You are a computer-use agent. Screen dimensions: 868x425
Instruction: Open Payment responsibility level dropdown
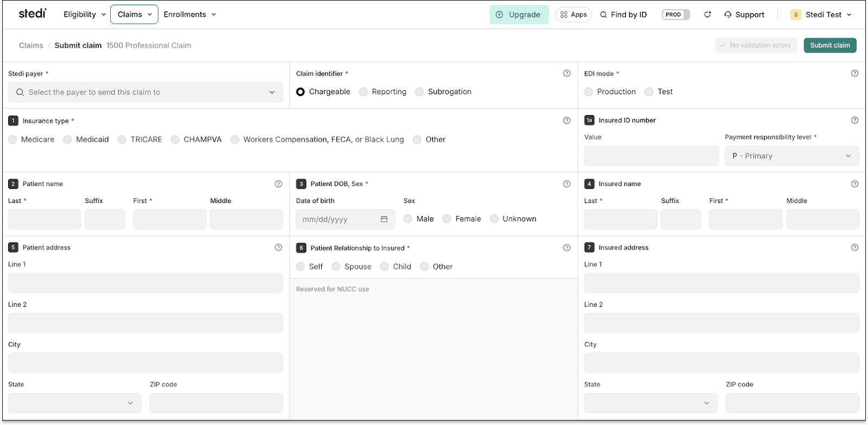tap(792, 156)
